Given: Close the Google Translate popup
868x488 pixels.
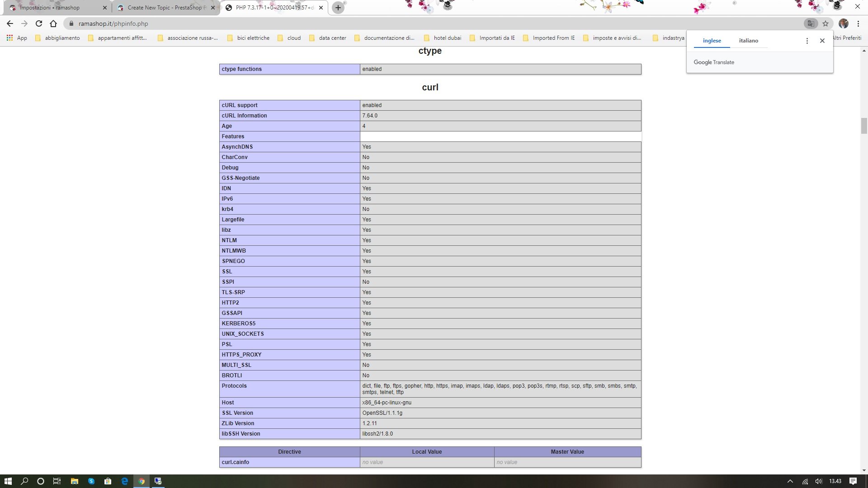Looking at the screenshot, I should tap(822, 41).
